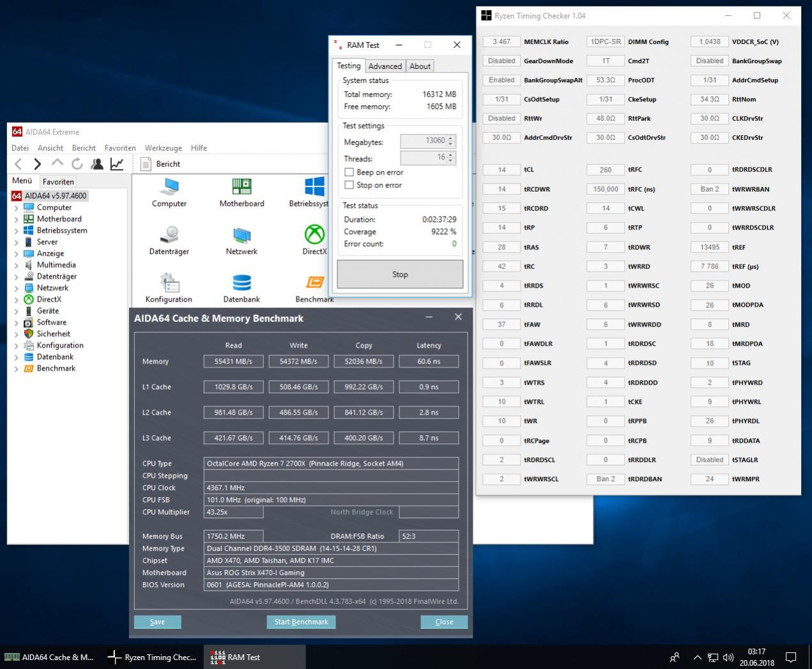This screenshot has width=812, height=669.
Task: Click the MEMCLK Ratio value 3 467
Action: click(502, 42)
